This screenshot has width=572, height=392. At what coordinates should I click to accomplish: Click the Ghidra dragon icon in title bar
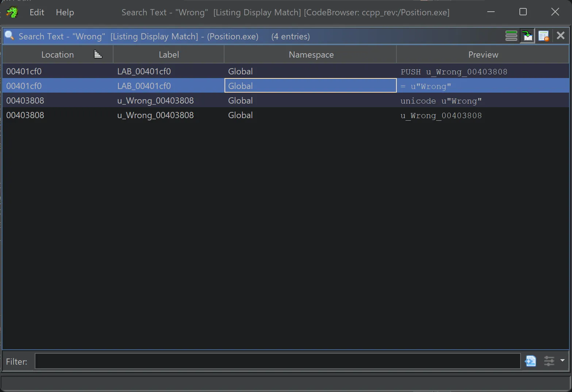coord(12,12)
